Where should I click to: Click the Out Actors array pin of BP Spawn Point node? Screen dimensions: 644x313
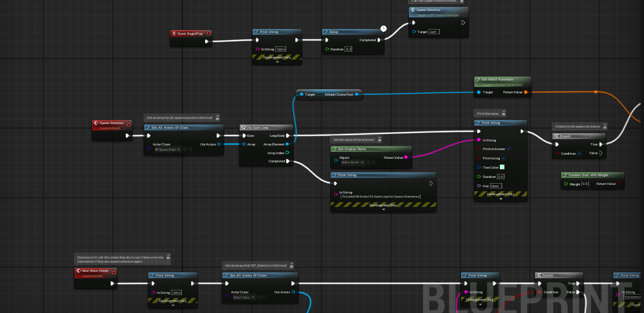pyautogui.click(x=218, y=144)
